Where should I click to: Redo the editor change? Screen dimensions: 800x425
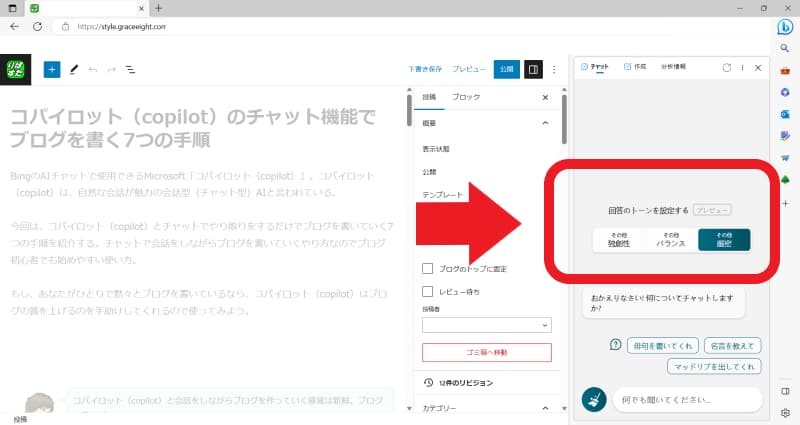111,69
